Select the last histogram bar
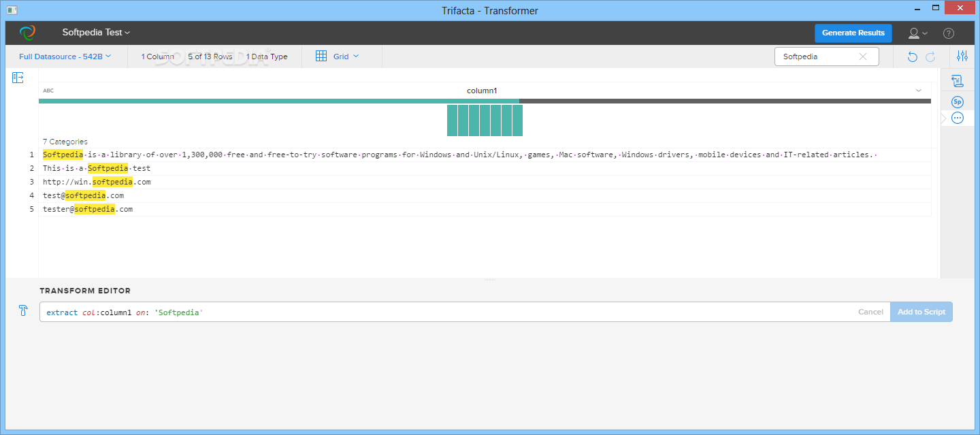Viewport: 980px width, 435px height. pyautogui.click(x=517, y=120)
